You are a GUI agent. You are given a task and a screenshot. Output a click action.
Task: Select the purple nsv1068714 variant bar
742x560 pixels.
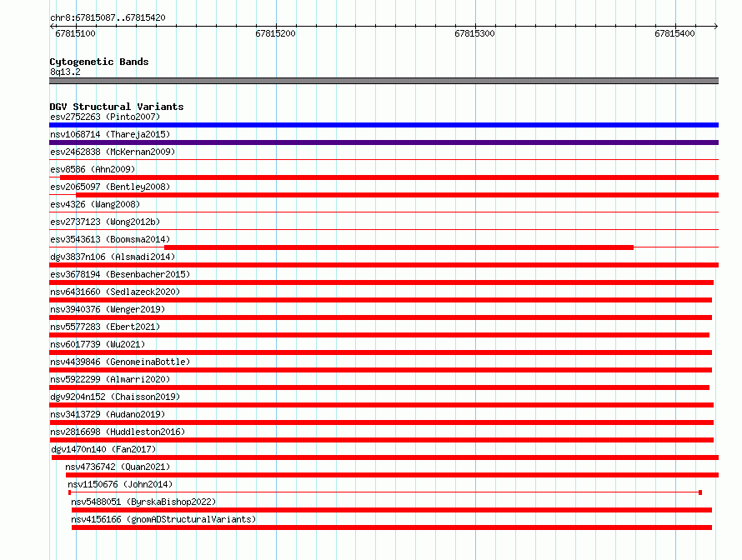pos(384,142)
